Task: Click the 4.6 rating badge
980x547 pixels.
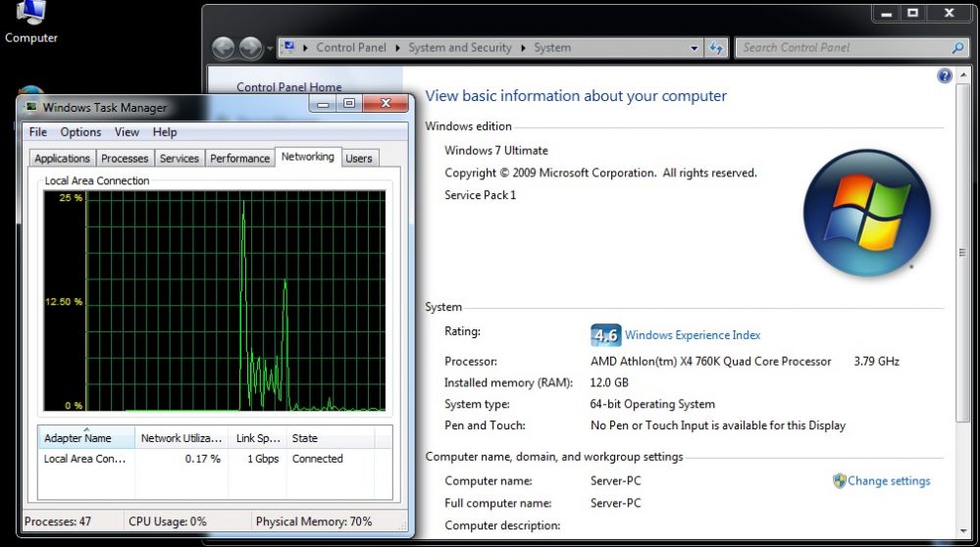Action: (x=605, y=335)
